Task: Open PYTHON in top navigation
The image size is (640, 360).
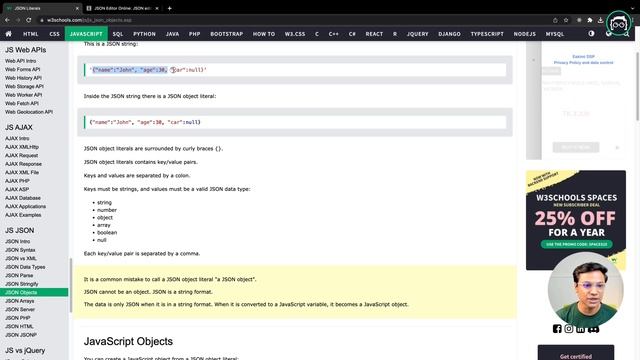Action: point(144,34)
